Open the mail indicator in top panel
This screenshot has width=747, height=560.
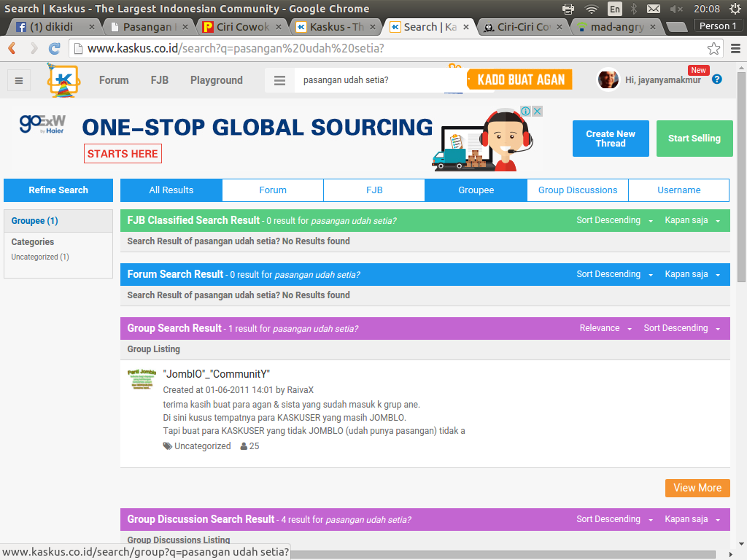[654, 9]
